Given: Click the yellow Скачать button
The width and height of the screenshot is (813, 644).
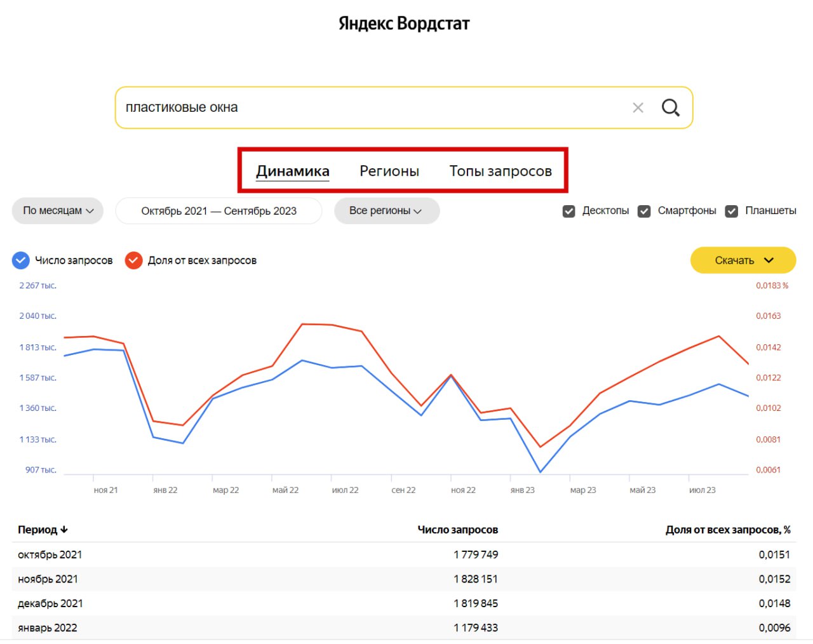Looking at the screenshot, I should pyautogui.click(x=743, y=260).
